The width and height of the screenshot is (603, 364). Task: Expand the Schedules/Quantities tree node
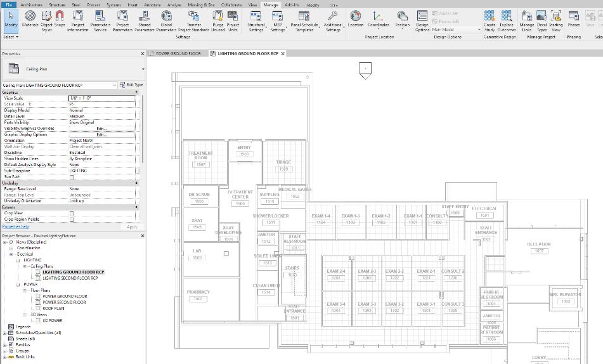[x=4, y=332]
